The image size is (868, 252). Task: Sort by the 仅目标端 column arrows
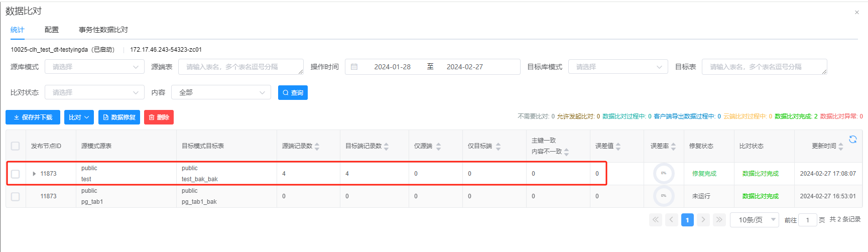click(x=498, y=146)
